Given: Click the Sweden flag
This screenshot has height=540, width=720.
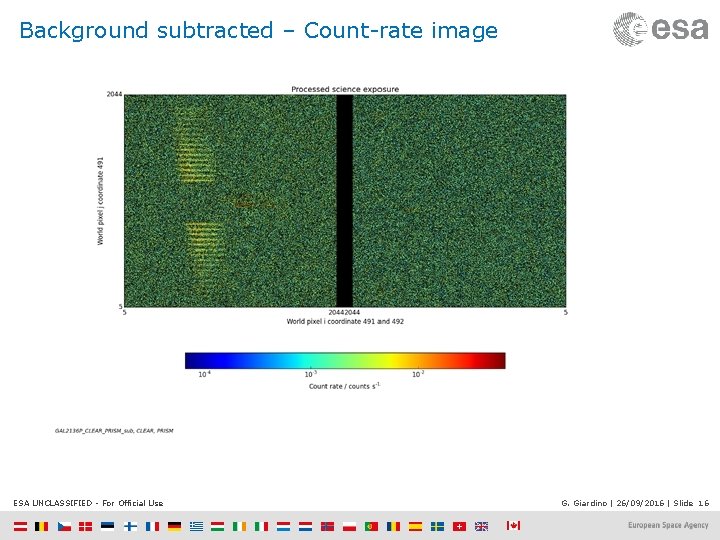Looking at the screenshot, I should pos(437,526).
